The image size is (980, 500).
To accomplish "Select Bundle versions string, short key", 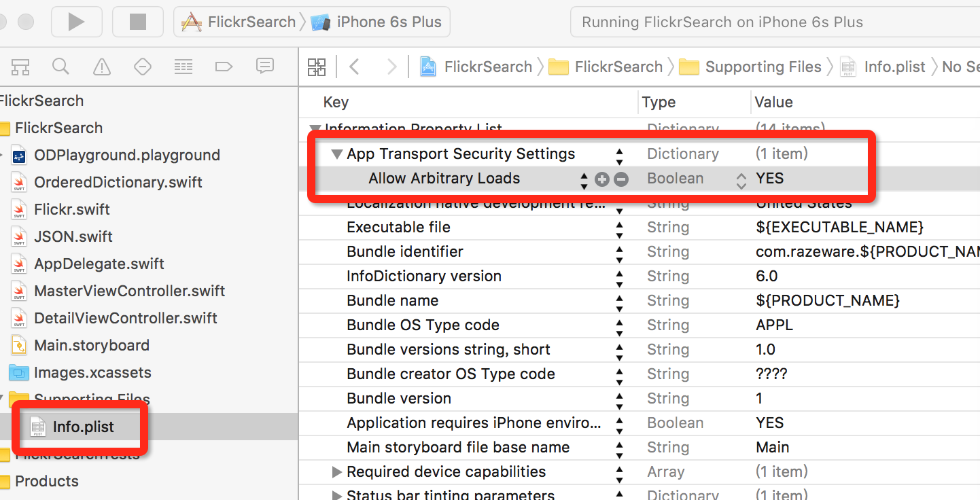I will click(x=449, y=349).
